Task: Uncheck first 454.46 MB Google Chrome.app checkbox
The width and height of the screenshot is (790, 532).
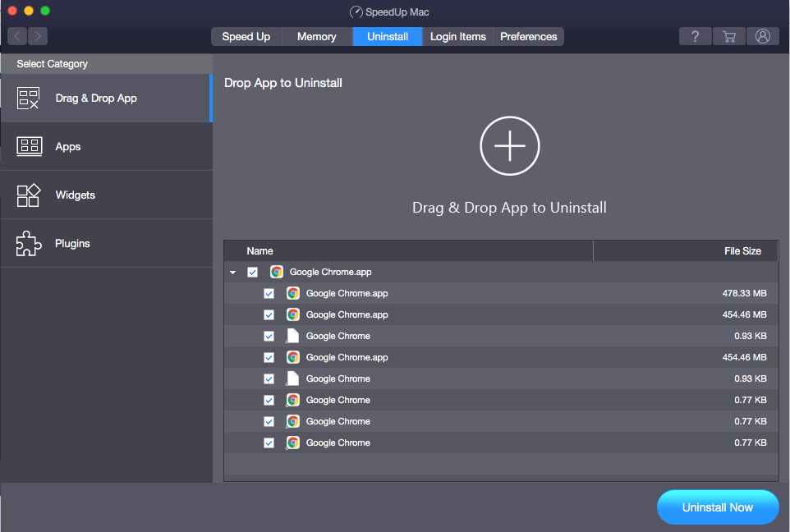Action: click(x=269, y=315)
